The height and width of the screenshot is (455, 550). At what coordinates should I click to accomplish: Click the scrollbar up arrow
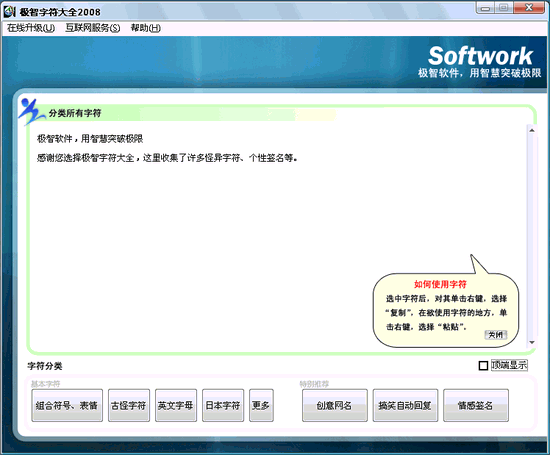(532, 130)
